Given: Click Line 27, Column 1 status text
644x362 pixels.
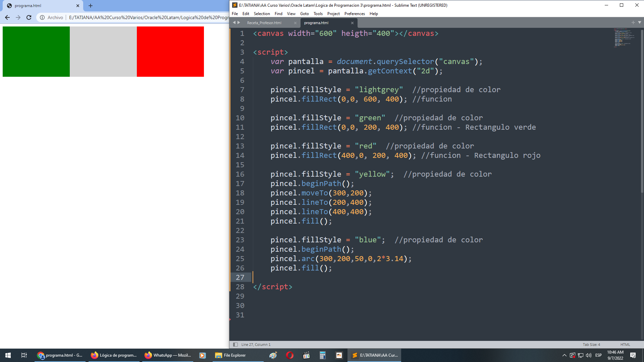Looking at the screenshot, I should point(256,345).
